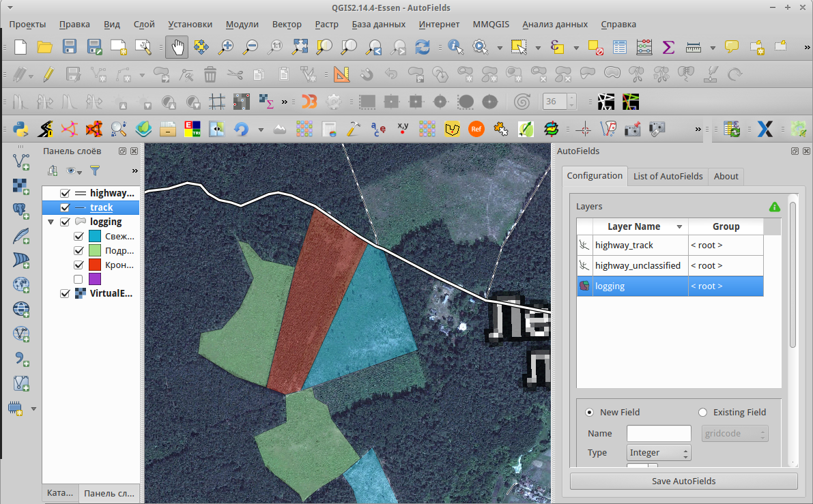The width and height of the screenshot is (813, 504).
Task: Select the Measure Line tool
Action: [694, 47]
